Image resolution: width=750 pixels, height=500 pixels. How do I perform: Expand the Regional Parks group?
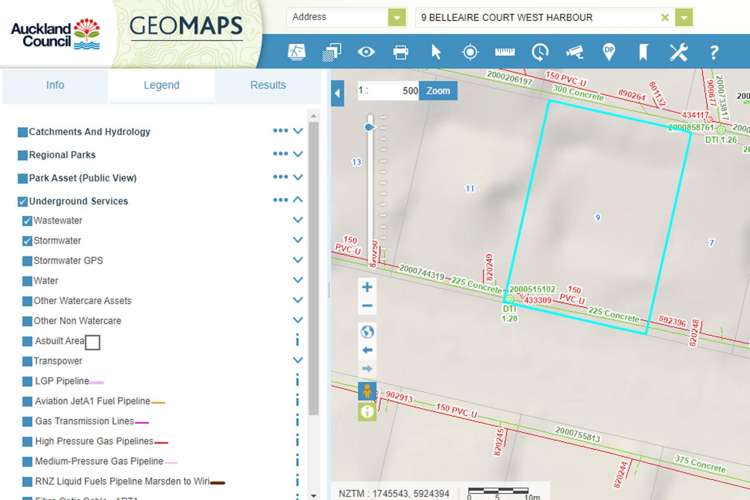click(298, 155)
